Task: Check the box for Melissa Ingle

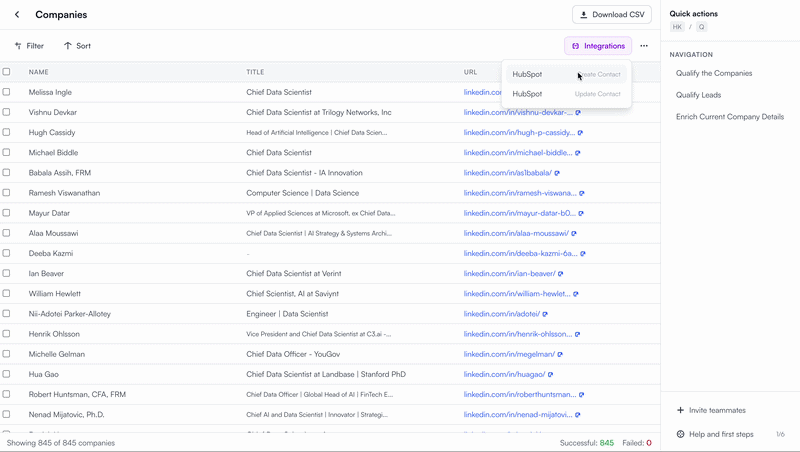Action: pyautogui.click(x=6, y=92)
